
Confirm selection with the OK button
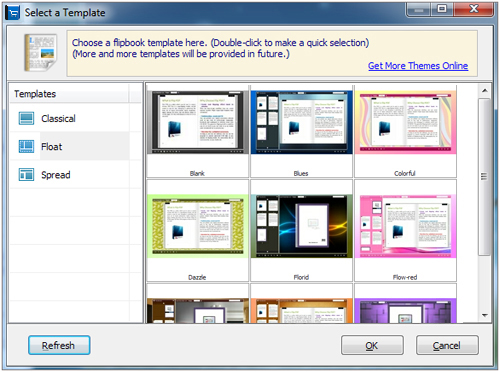pos(372,345)
